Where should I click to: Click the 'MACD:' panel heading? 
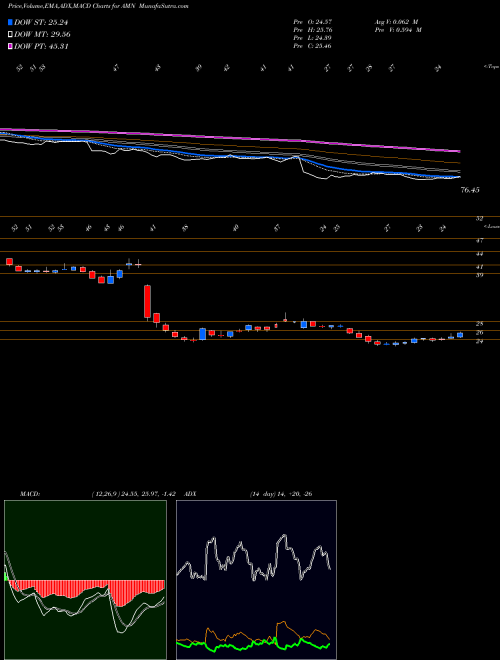(30, 494)
